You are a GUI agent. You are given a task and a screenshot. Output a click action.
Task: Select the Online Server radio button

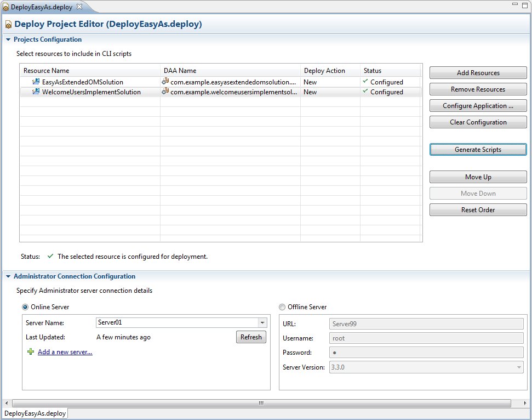click(25, 307)
